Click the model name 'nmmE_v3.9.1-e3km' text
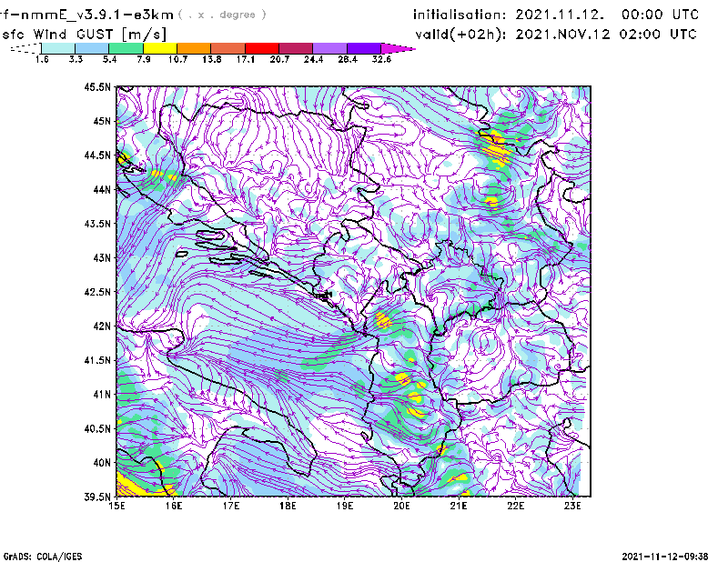 tap(97, 15)
